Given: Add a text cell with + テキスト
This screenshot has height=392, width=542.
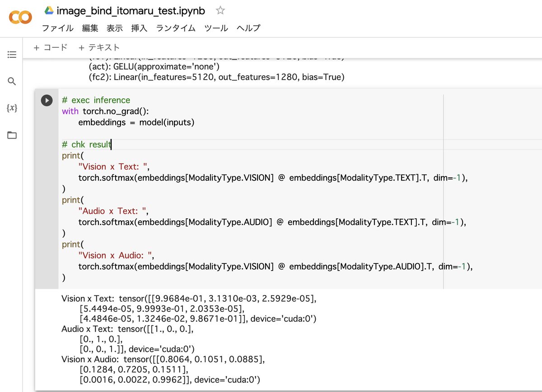Looking at the screenshot, I should pyautogui.click(x=99, y=47).
